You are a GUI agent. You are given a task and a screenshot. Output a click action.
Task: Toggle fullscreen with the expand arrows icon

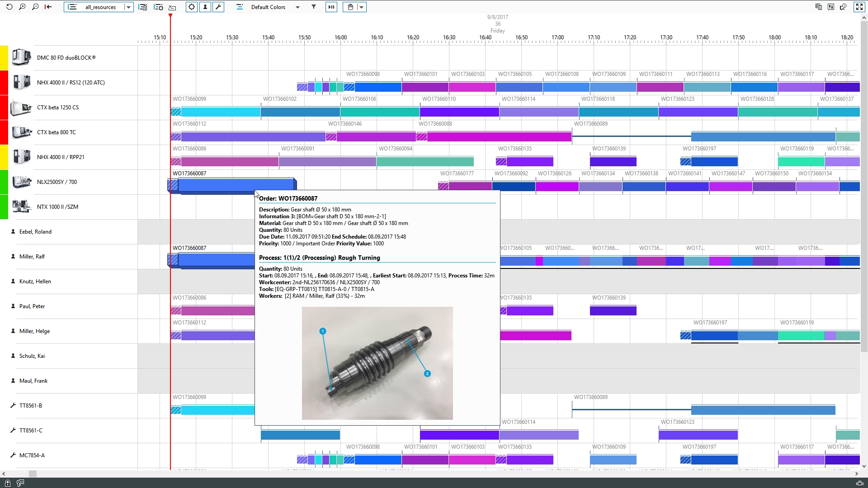[859, 7]
